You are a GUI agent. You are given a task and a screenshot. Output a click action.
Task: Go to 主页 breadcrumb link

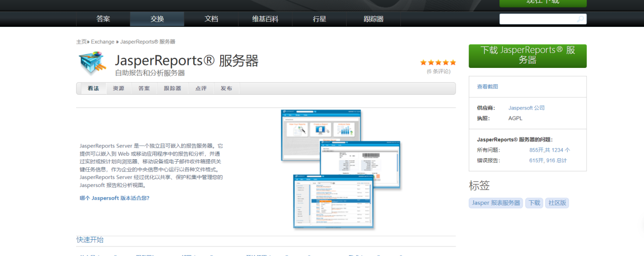tap(81, 42)
